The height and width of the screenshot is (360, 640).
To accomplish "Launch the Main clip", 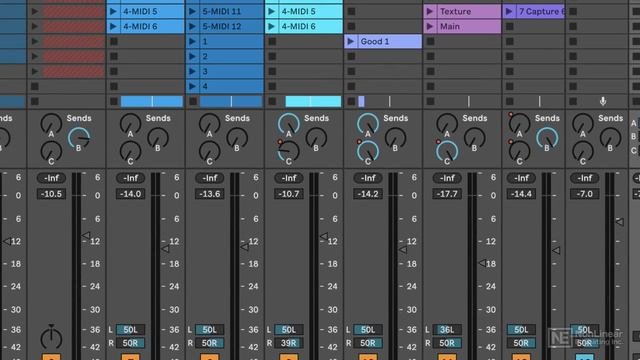I will click(430, 27).
